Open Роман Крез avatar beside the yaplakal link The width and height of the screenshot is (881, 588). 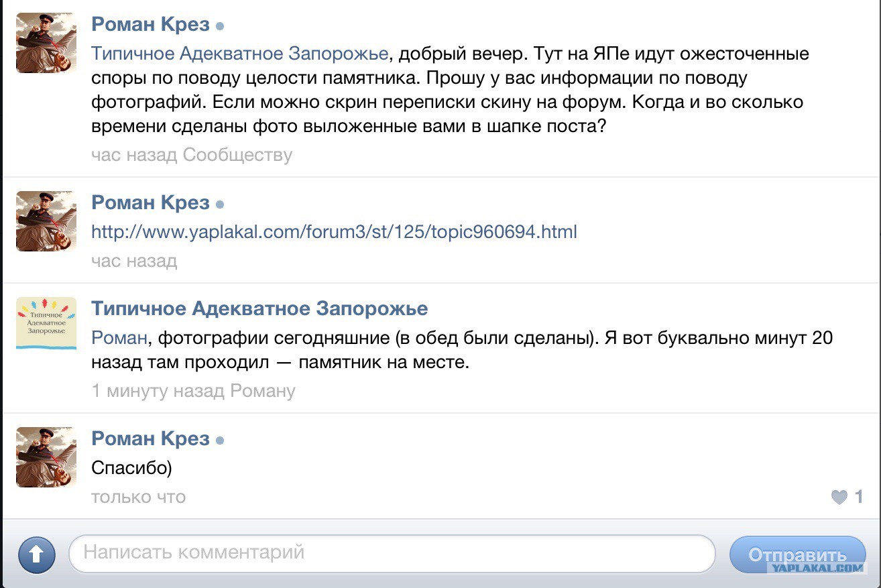click(46, 221)
